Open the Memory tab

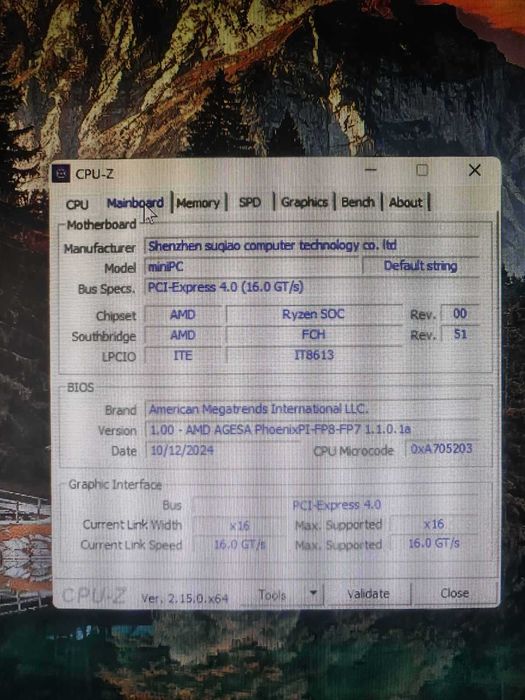(198, 203)
